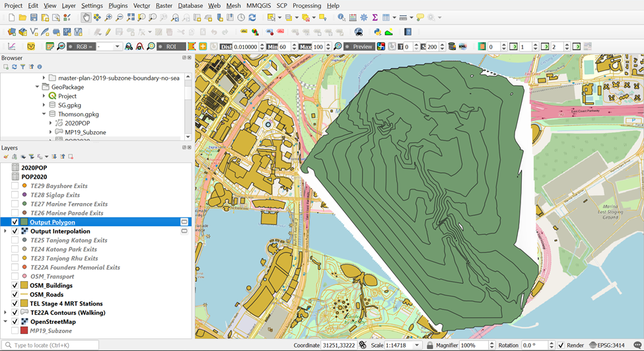Screen dimensions: 644x351
Task: Uncheck the Output Polygon layer checkbox
Action: point(15,222)
